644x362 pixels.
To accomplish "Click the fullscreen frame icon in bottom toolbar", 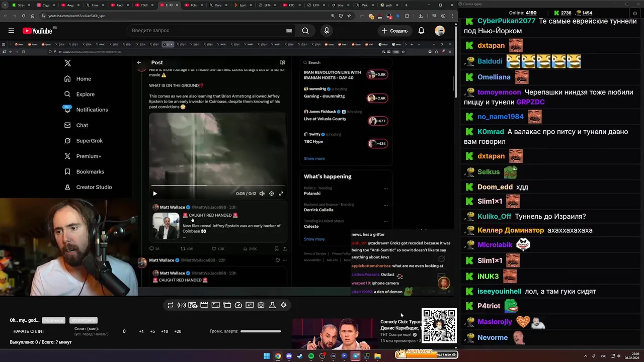I will tap(215, 305).
